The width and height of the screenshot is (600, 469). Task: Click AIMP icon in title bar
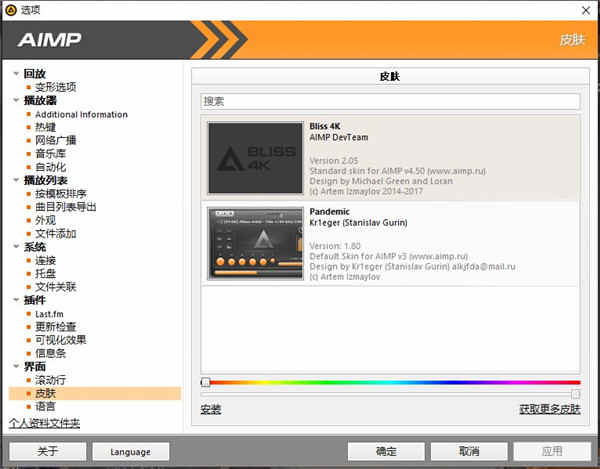coord(11,10)
